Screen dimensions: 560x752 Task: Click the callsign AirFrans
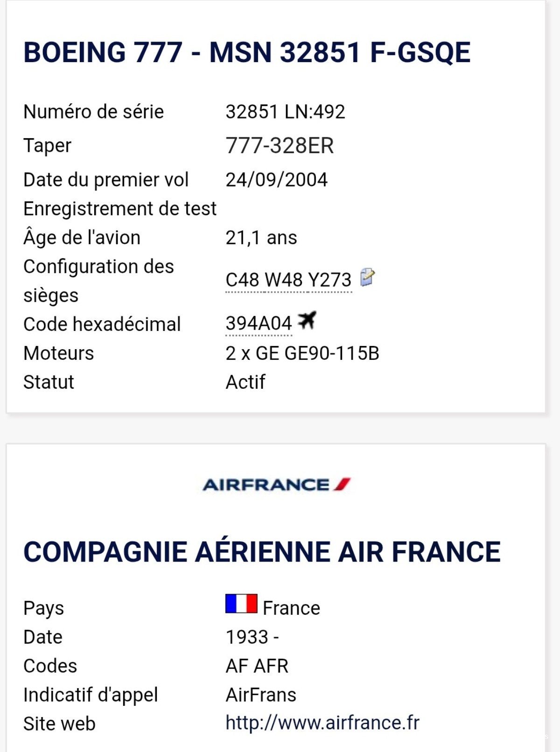(x=261, y=695)
